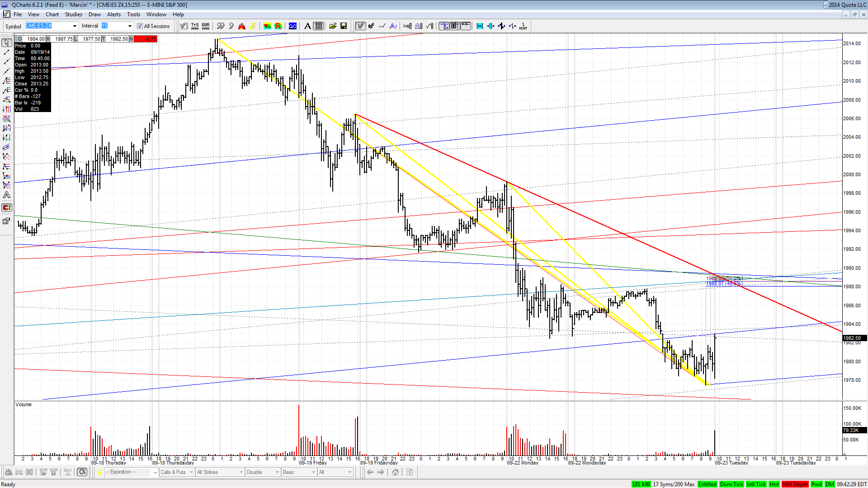Select the arrow pointer tool in left sidebar
Image resolution: width=868 pixels, height=488 pixels.
(7, 42)
